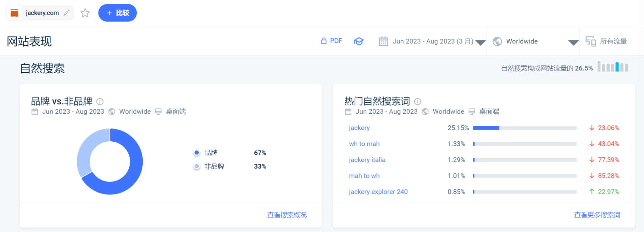The height and width of the screenshot is (232, 644).
Task: Favorite the site with star icon
Action: point(85,13)
